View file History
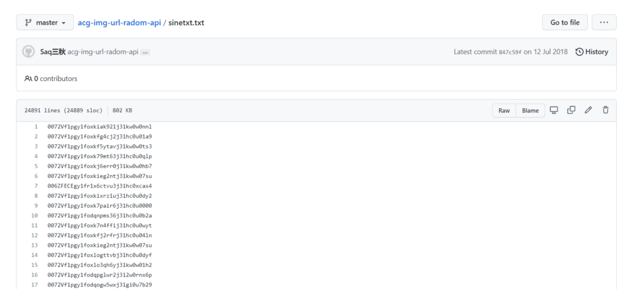The image size is (644, 289). point(592,52)
